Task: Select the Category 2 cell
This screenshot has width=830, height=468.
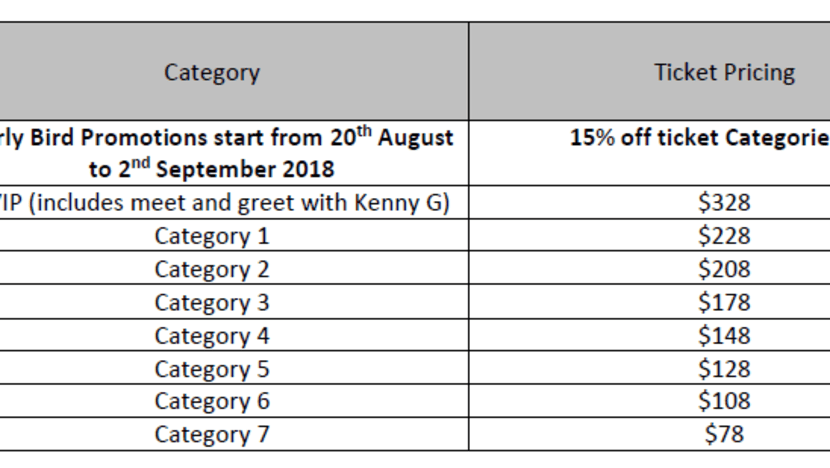Action: pyautogui.click(x=234, y=268)
